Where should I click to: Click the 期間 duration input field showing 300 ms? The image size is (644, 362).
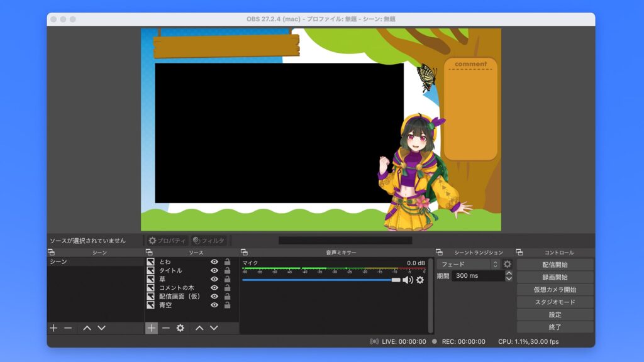click(478, 276)
